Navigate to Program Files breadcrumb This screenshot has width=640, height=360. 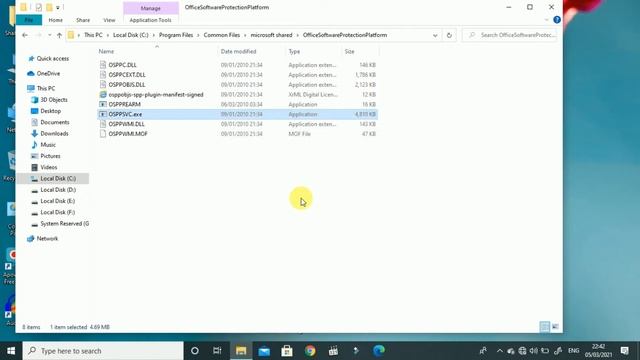[x=176, y=35]
